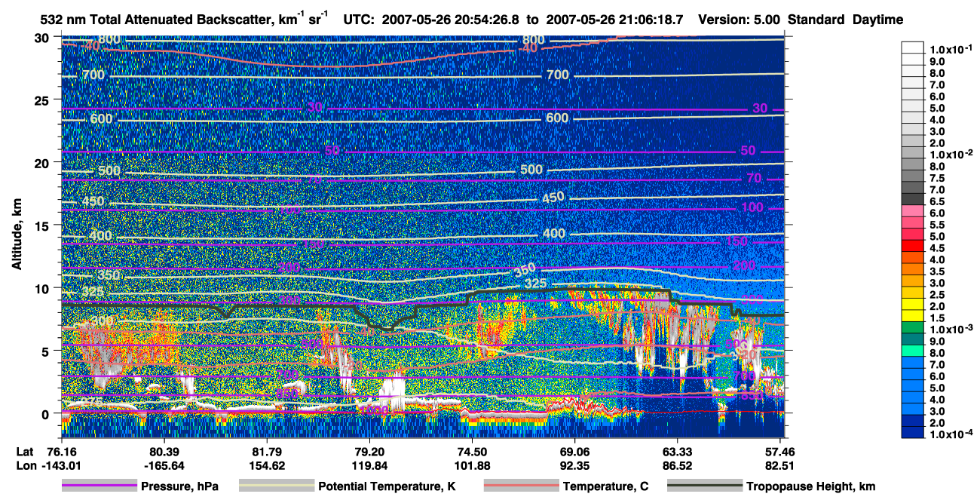The width and height of the screenshot is (980, 503).
Task: Click longitude value "101.88"
Action: [472, 465]
